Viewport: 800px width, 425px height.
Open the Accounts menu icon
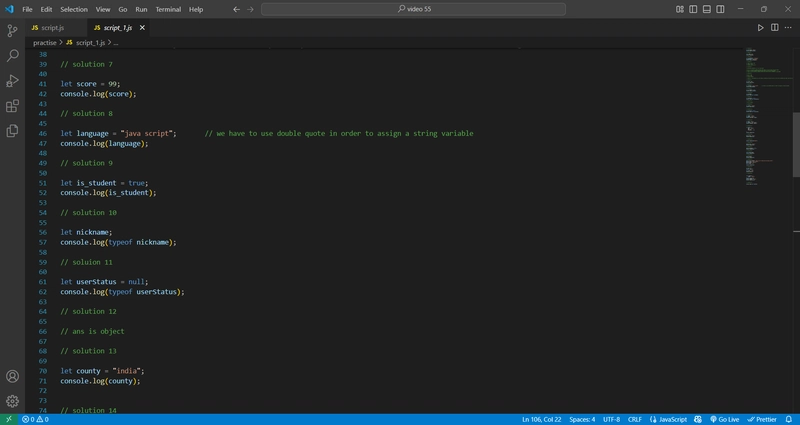pos(12,377)
